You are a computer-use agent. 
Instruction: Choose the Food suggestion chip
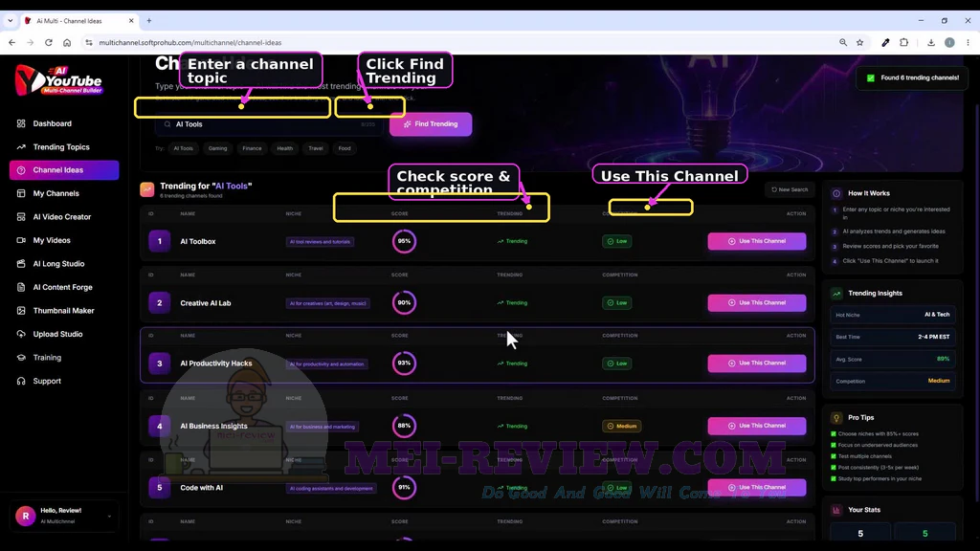coord(345,148)
